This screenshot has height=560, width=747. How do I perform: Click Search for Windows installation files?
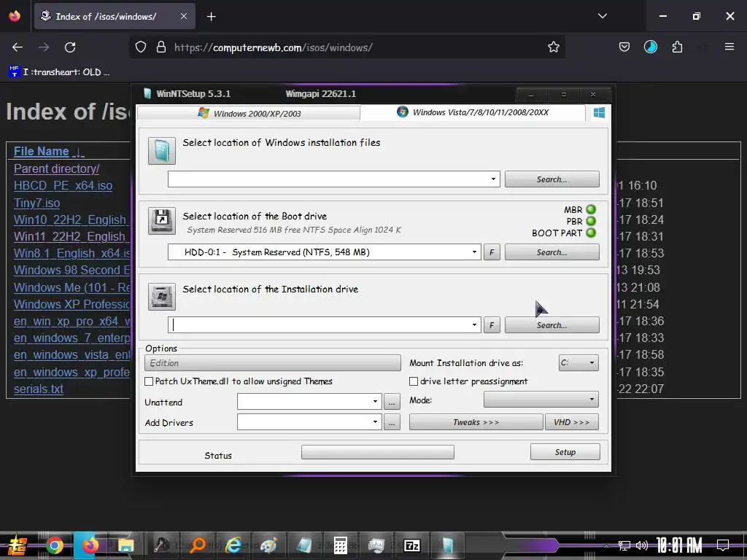click(x=552, y=179)
